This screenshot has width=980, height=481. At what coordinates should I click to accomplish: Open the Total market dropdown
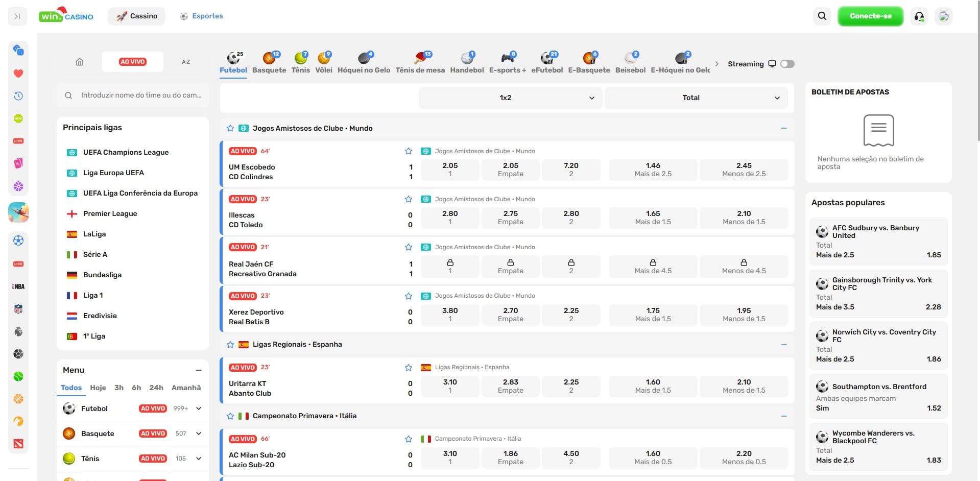[x=696, y=98]
